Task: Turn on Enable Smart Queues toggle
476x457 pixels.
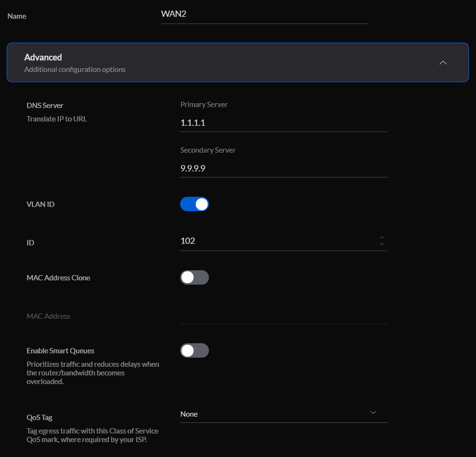Action: click(x=195, y=350)
